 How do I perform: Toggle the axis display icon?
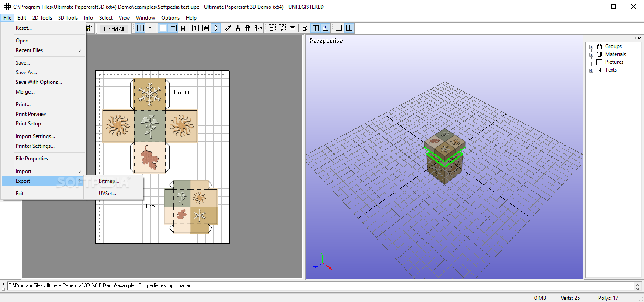325,28
